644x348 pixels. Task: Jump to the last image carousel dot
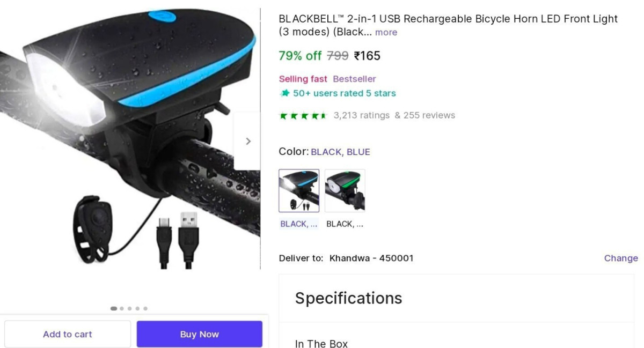tap(145, 308)
